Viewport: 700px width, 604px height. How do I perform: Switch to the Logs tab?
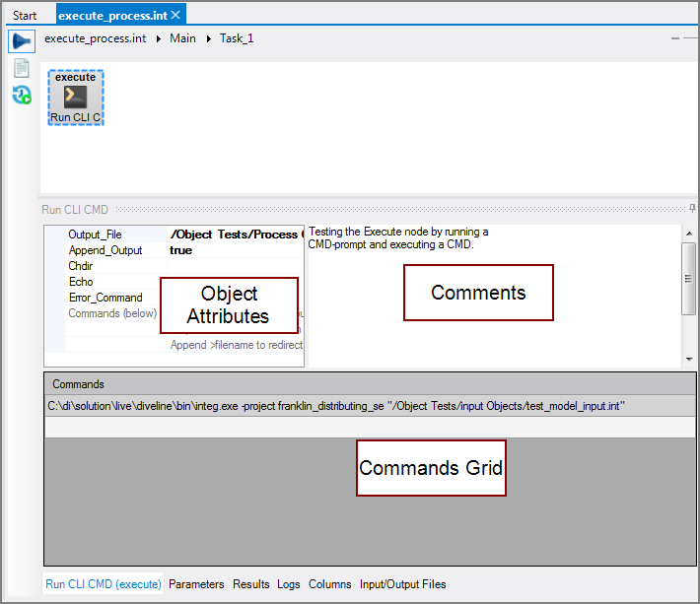[x=289, y=584]
